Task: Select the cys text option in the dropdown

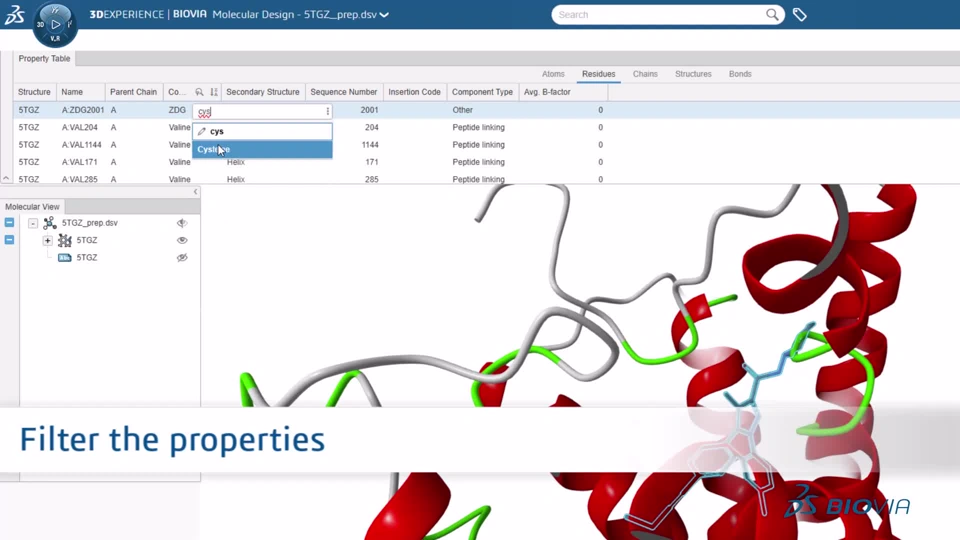Action: (x=263, y=131)
